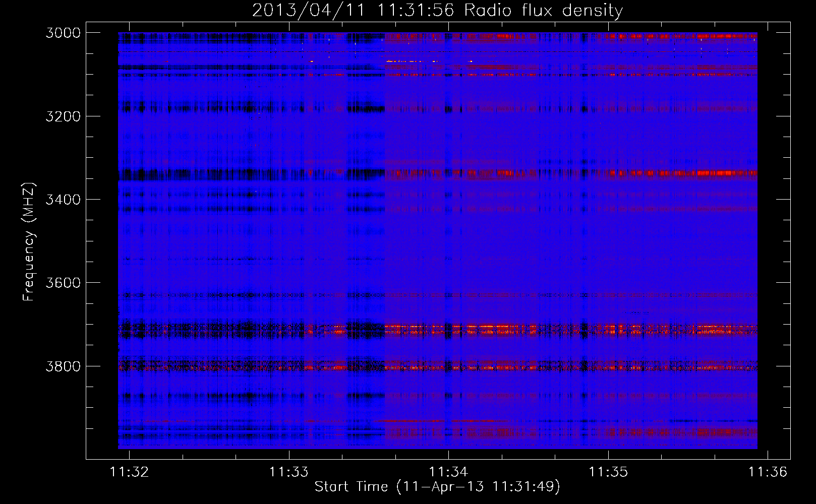Select the 3400 frequency axis label

pos(63,200)
